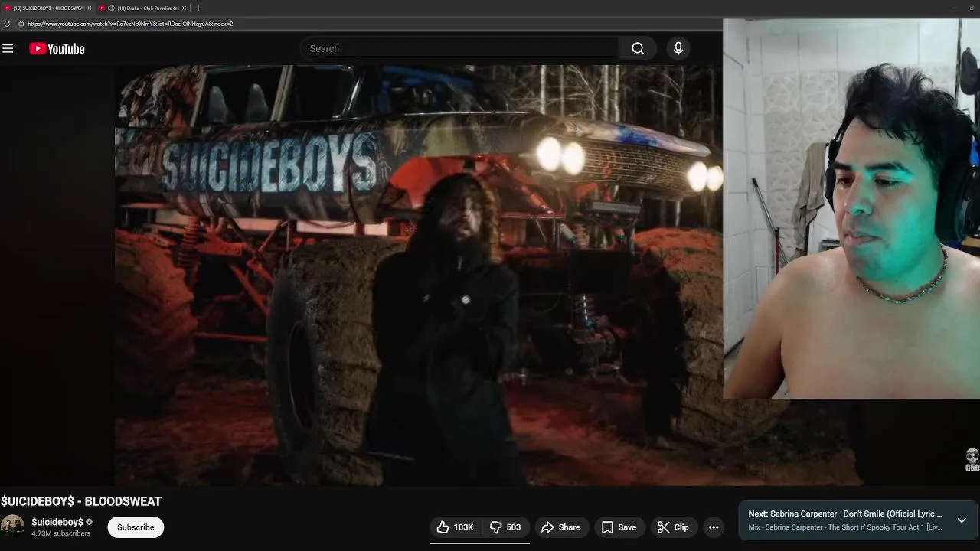Open the $uicideboy$ channel avatar
Image resolution: width=980 pixels, height=551 pixels.
click(12, 527)
